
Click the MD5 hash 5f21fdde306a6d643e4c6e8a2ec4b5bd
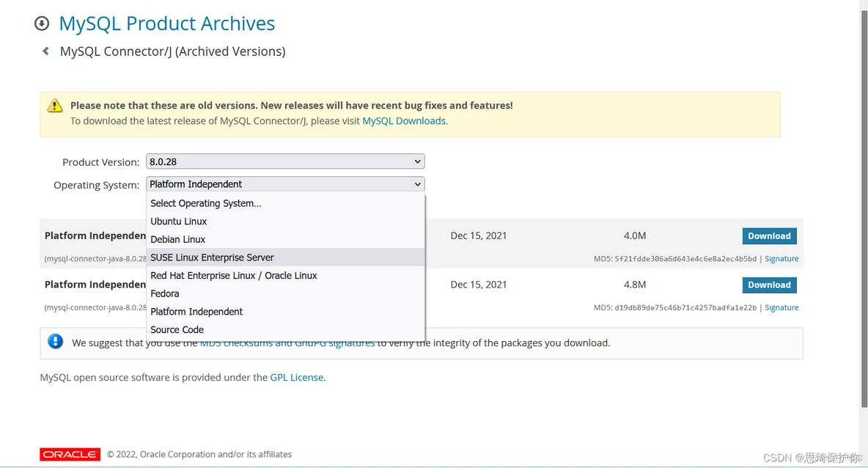pos(685,259)
